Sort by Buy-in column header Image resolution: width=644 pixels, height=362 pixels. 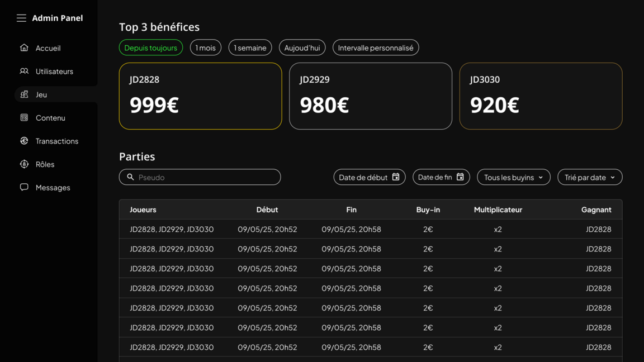coord(428,209)
